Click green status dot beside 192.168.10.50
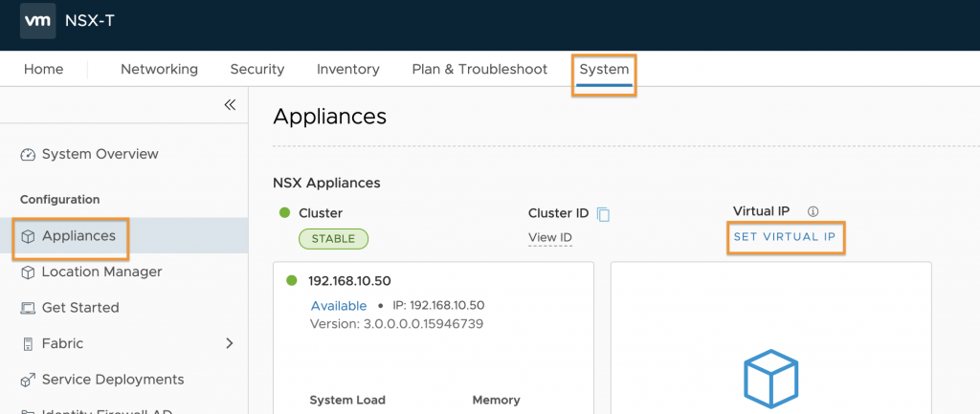This screenshot has width=980, height=414. point(292,280)
